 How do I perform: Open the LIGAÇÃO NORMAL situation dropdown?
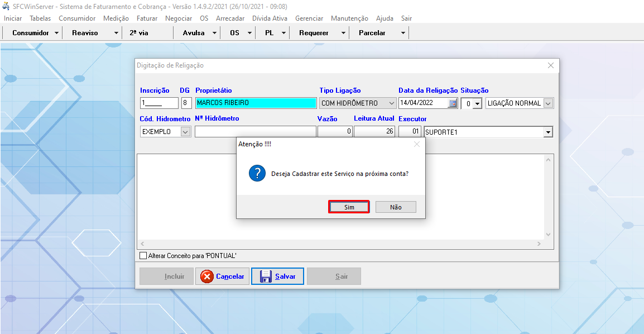click(x=547, y=103)
